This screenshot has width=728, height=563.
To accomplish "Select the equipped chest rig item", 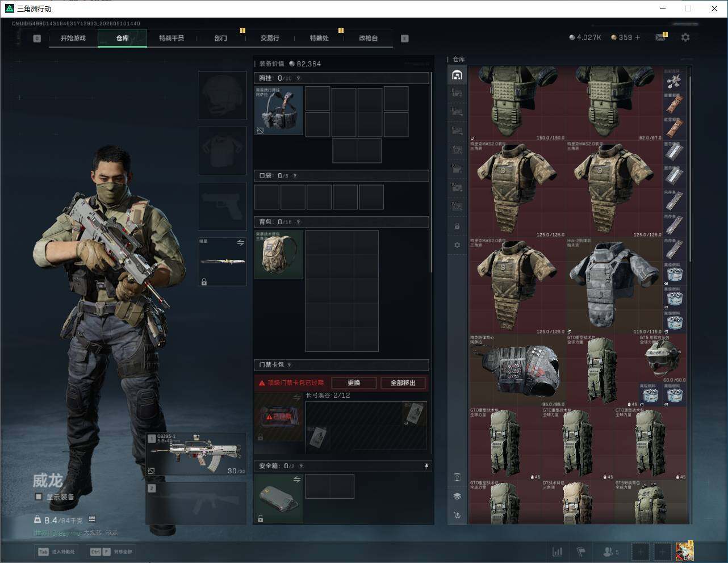I will click(x=279, y=110).
